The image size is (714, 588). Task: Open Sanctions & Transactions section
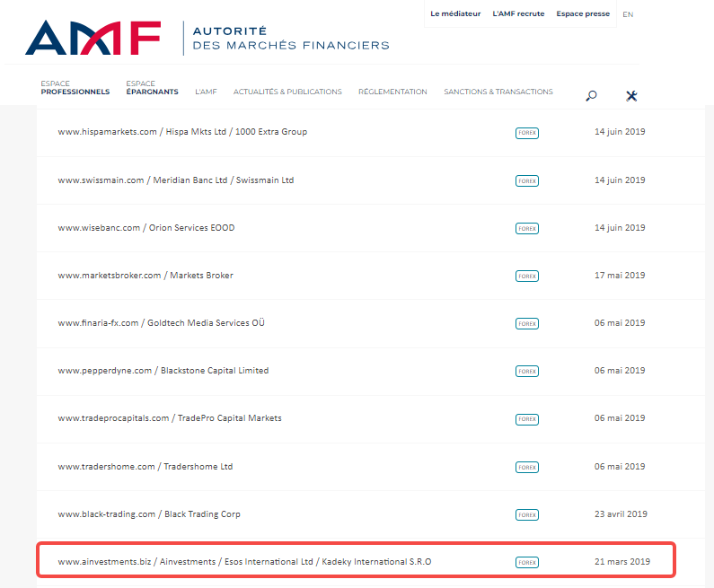(x=498, y=92)
